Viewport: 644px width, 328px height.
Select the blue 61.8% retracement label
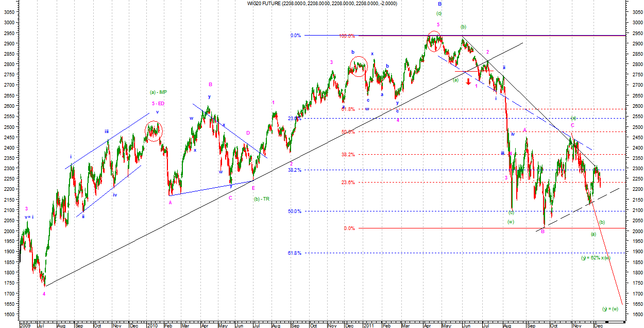tap(295, 253)
